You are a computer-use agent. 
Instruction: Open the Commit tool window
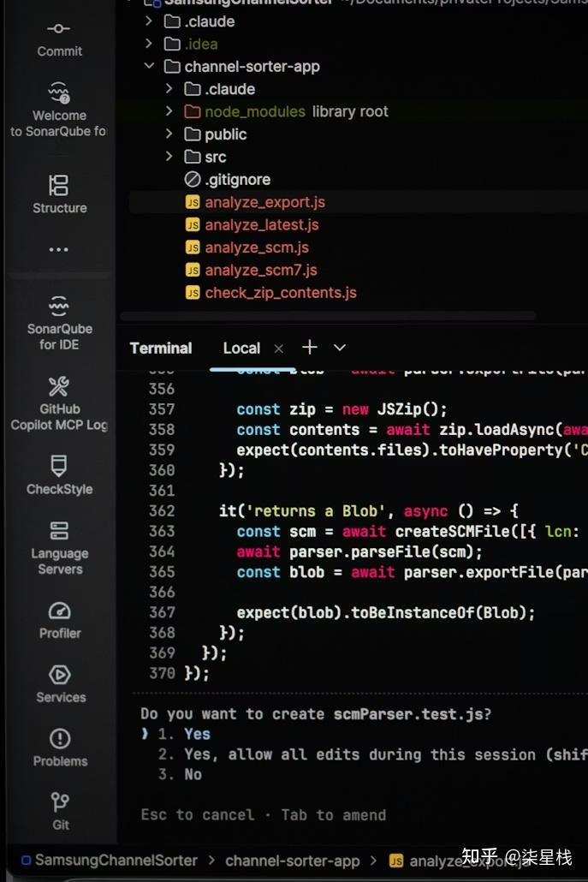pyautogui.click(x=59, y=40)
